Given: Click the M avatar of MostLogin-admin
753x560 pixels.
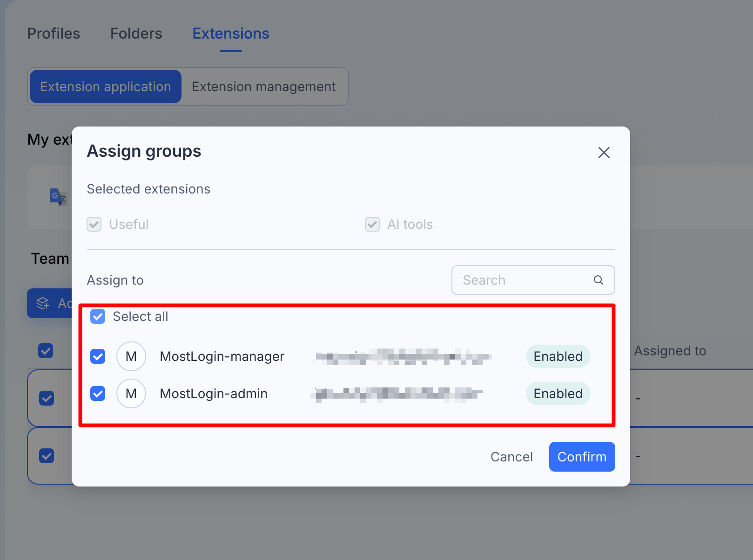Looking at the screenshot, I should click(x=131, y=393).
